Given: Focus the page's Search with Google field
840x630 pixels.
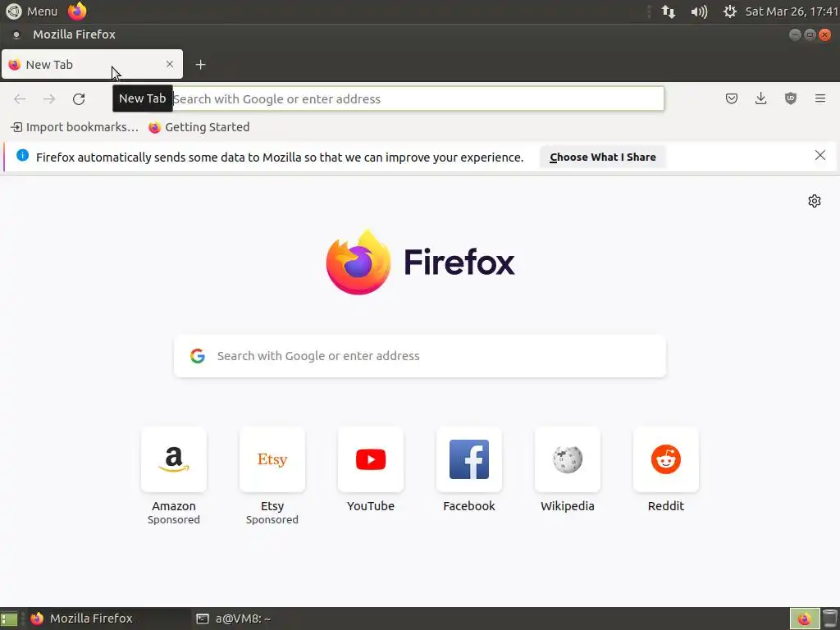Looking at the screenshot, I should click(x=420, y=356).
